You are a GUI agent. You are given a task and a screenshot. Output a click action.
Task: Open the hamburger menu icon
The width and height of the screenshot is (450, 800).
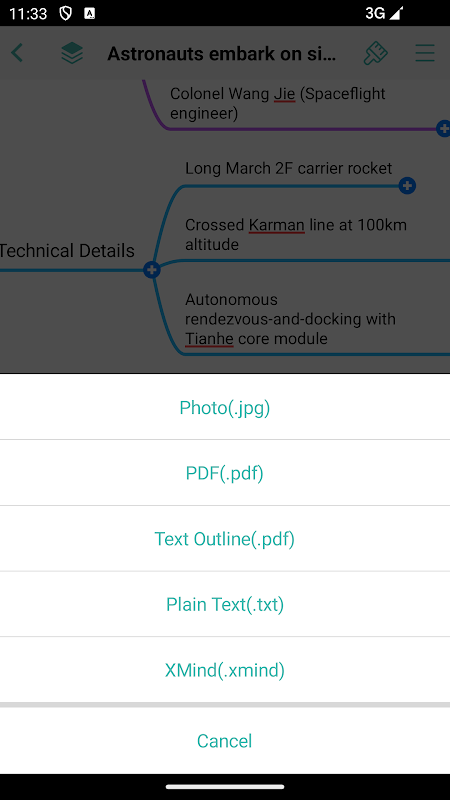(424, 53)
